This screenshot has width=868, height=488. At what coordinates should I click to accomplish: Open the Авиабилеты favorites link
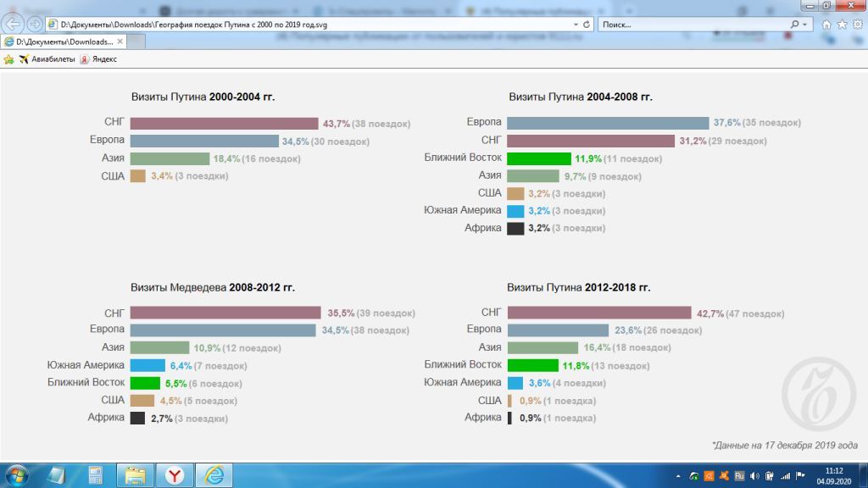click(x=47, y=59)
